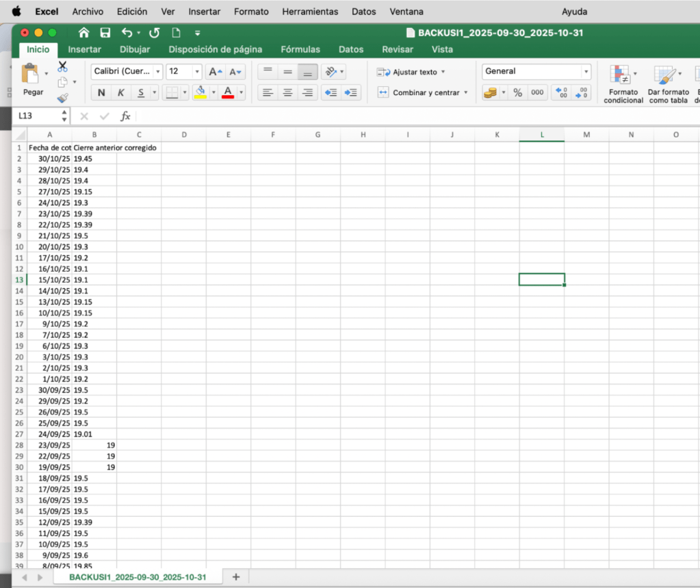Switch to the Fórmulas ribbon tab
Image resolution: width=700 pixels, height=588 pixels.
pos(300,49)
